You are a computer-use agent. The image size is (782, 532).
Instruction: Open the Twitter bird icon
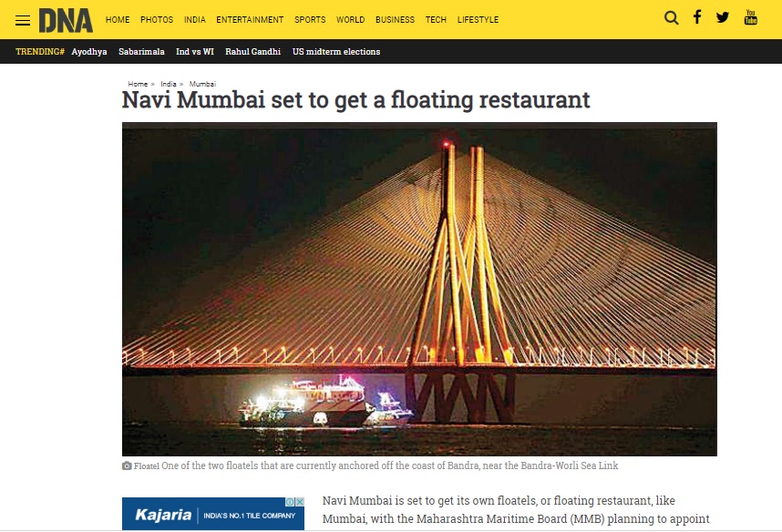723,17
